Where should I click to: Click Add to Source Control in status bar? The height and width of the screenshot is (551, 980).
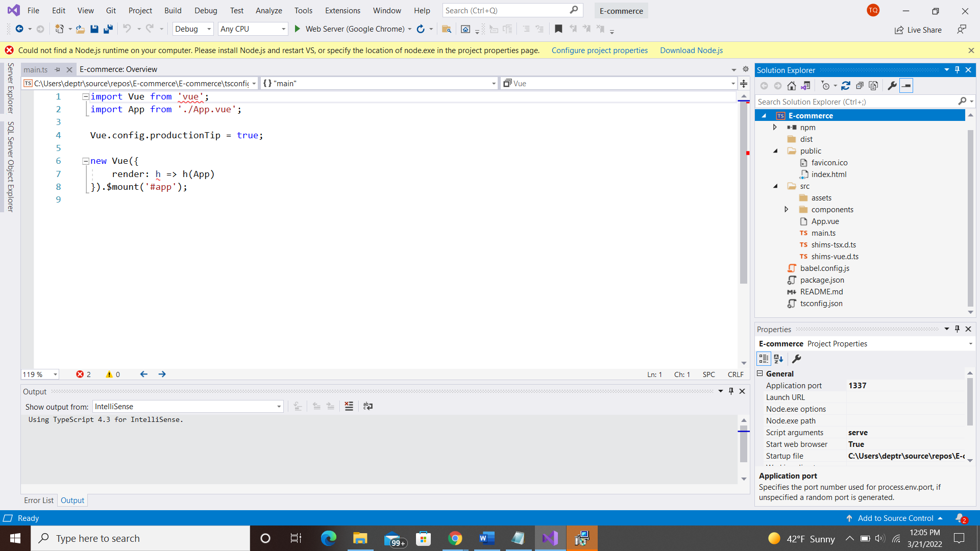[x=895, y=518]
